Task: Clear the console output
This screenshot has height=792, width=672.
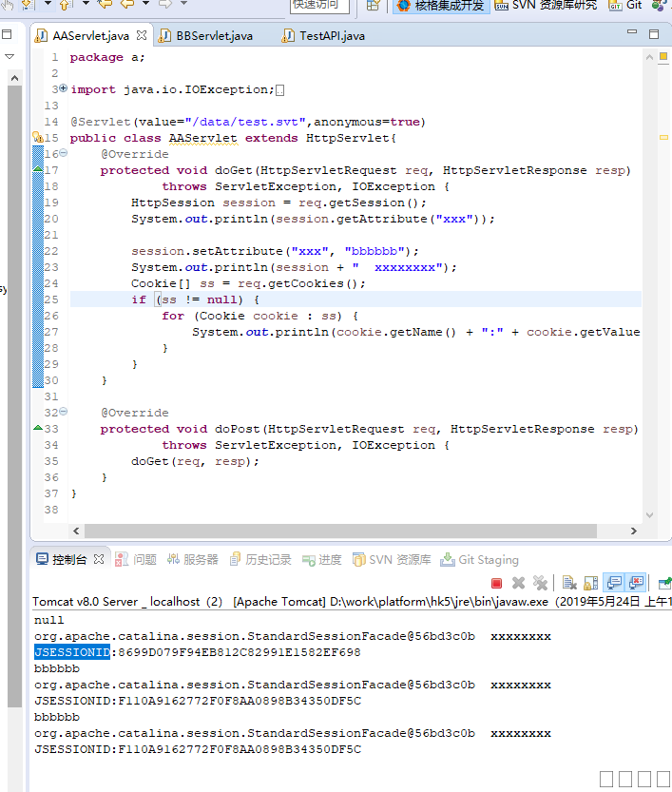Action: click(569, 583)
